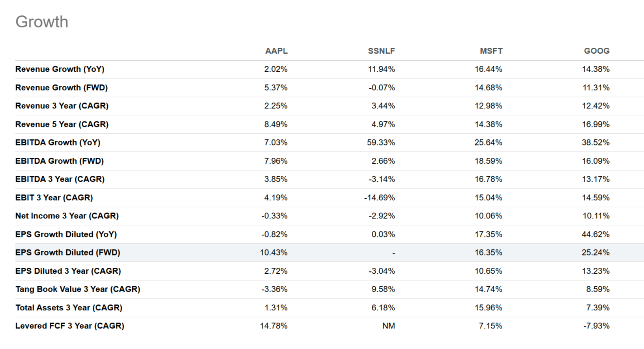The image size is (644, 349).
Task: Select the highlighted EPS Growth Diluted (FWD) row
Action: [68, 252]
